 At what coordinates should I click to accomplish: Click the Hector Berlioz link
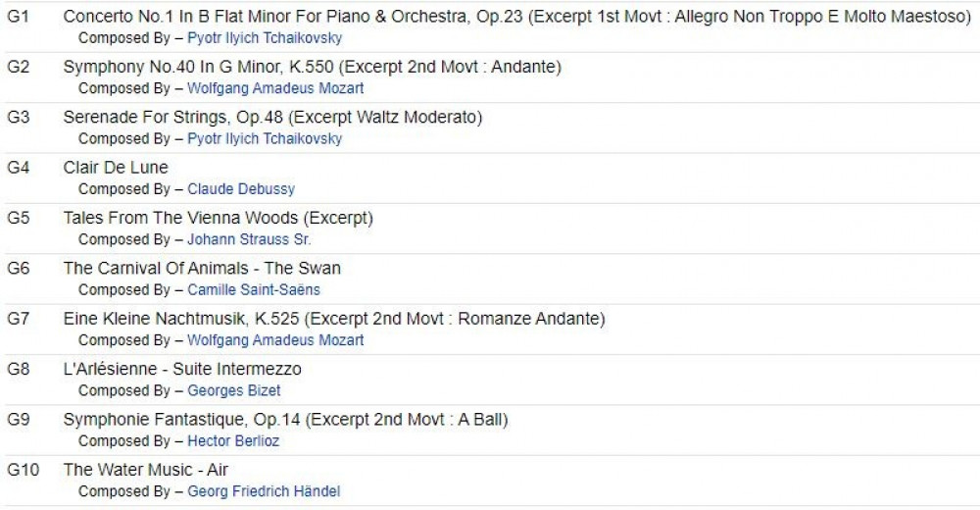point(233,441)
